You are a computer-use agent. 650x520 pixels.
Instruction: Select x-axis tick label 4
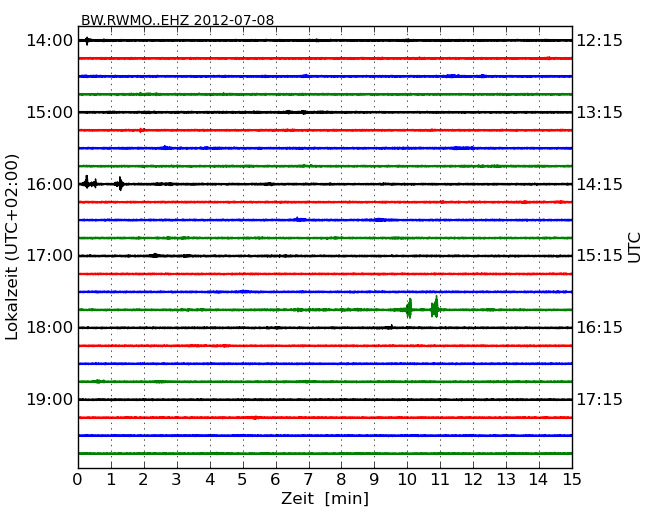(210, 480)
